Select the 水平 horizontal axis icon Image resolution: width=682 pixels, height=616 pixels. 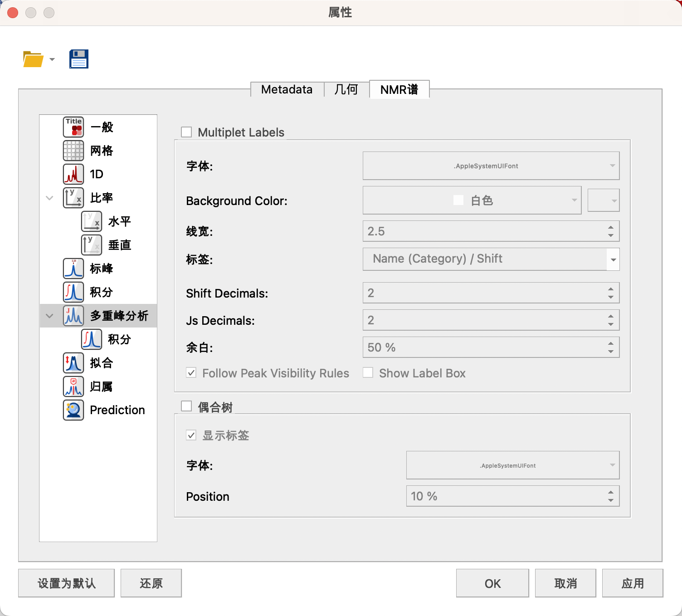(x=92, y=221)
